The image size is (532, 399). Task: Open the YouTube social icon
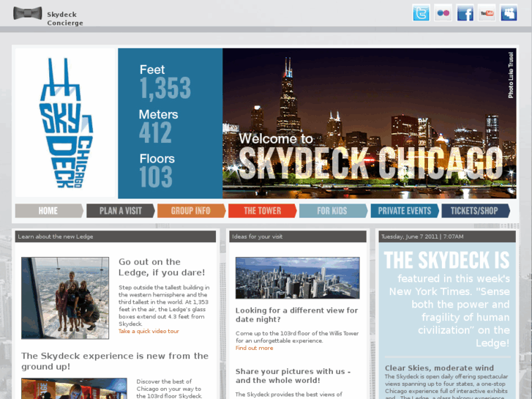click(487, 13)
